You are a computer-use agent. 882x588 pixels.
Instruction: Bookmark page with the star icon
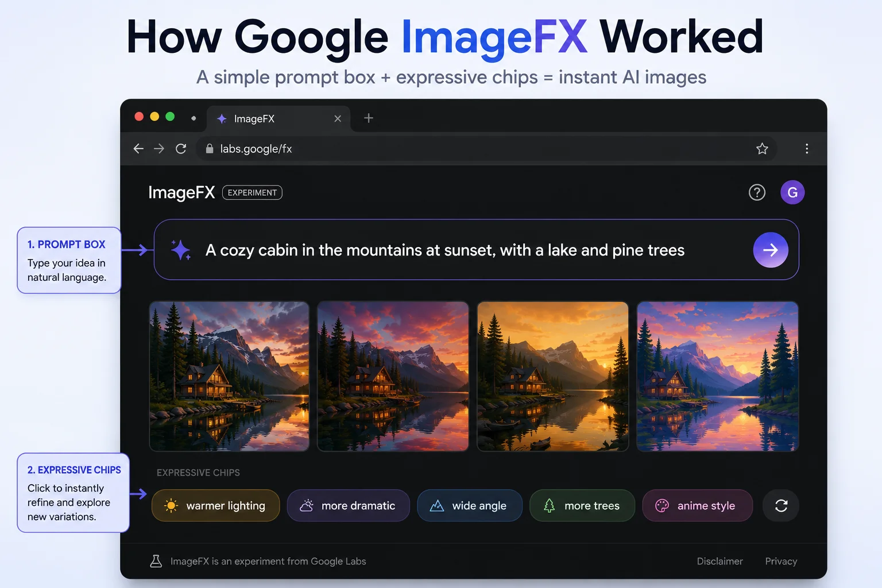pos(762,149)
